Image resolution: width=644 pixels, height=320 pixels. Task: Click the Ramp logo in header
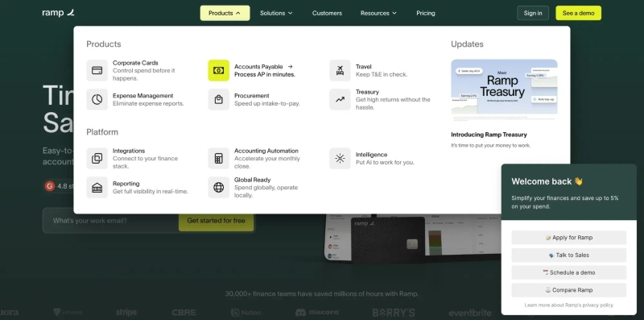pyautogui.click(x=58, y=13)
